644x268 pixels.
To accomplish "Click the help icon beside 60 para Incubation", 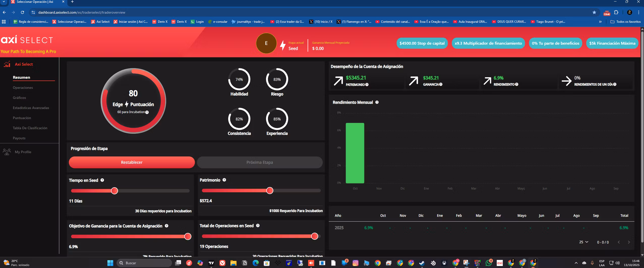I will pyautogui.click(x=147, y=112).
